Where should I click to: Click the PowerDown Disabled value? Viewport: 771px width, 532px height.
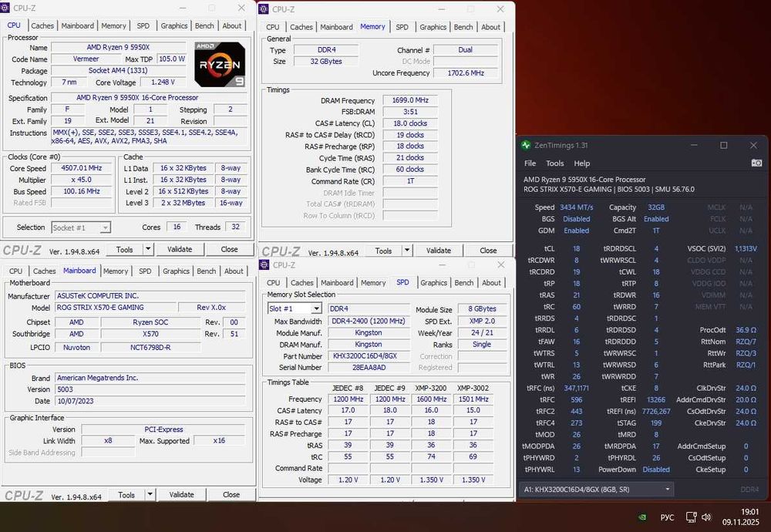[656, 470]
